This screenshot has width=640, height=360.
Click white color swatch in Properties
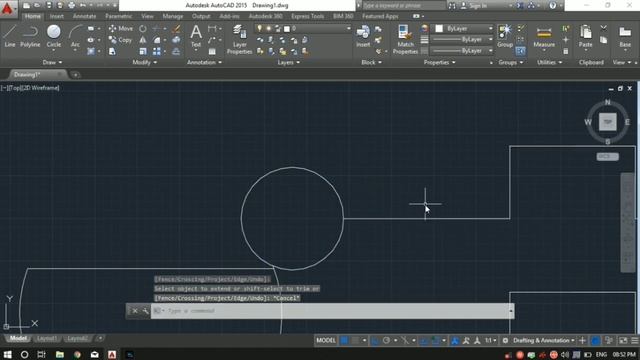(439, 29)
